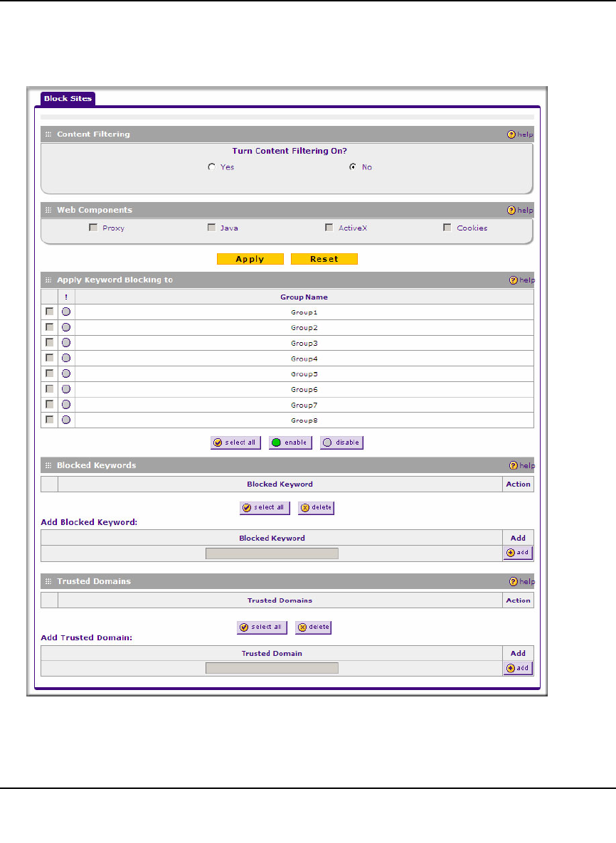The width and height of the screenshot is (616, 843).
Task: Click the status circle icon for Group6
Action: [66, 389]
